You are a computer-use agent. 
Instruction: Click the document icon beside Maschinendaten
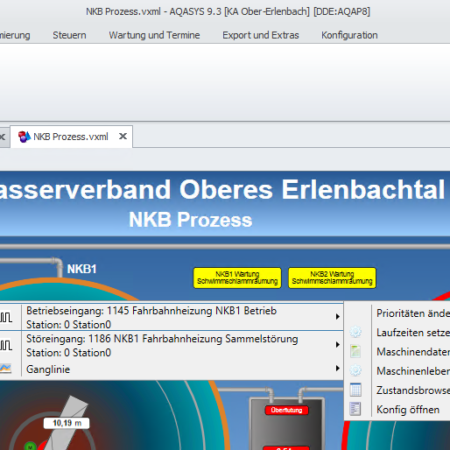(x=356, y=351)
